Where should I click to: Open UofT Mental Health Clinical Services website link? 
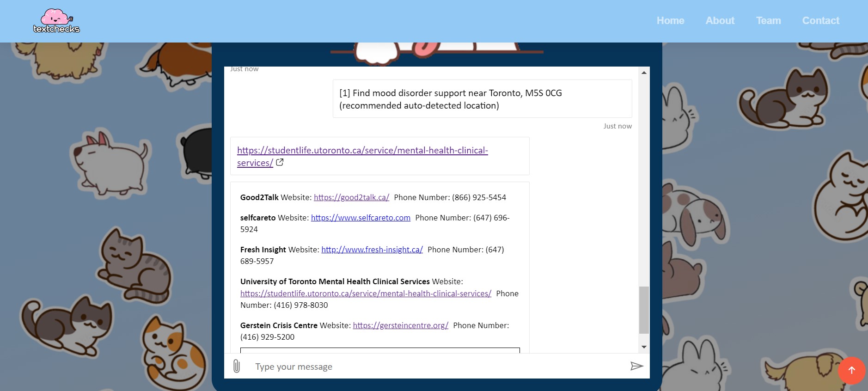click(x=366, y=293)
